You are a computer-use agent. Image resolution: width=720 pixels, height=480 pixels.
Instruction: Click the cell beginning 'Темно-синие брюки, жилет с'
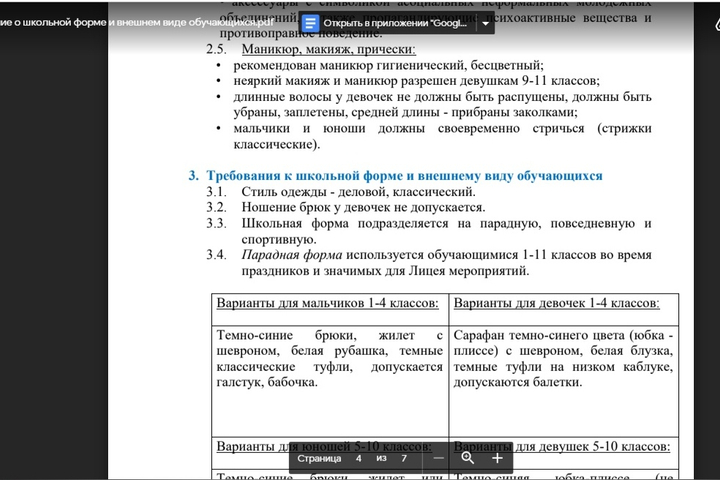330,381
